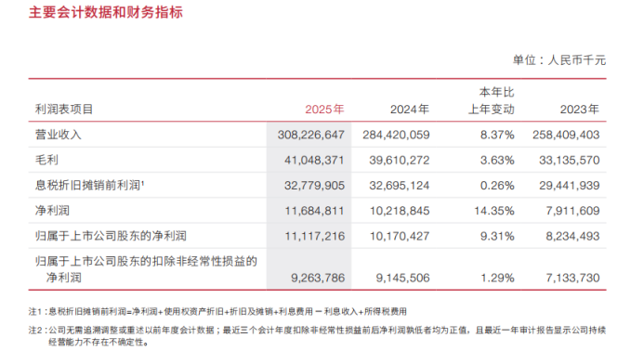Click the 14.35% net profit change
Viewport: 644px width, 351px height.
[494, 211]
